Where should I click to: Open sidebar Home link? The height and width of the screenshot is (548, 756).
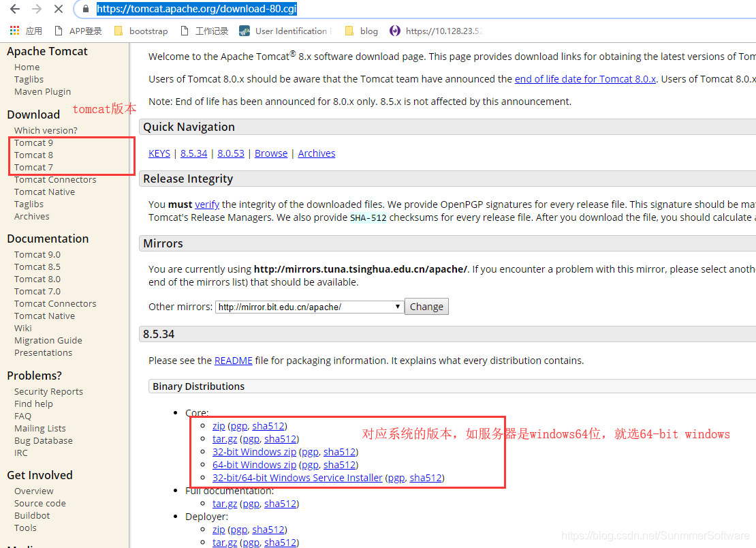[x=27, y=67]
